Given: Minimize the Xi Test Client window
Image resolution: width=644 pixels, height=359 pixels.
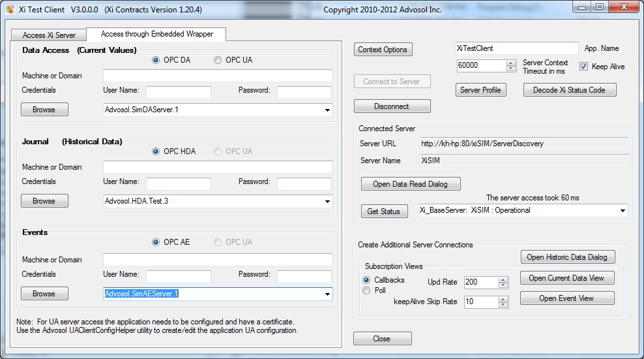Looking at the screenshot, I should click(582, 7).
